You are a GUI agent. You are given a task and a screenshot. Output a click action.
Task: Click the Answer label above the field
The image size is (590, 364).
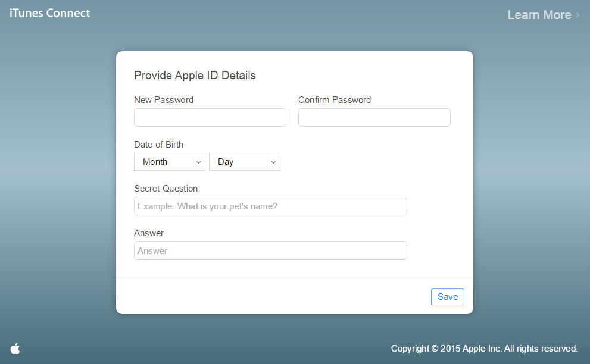pos(149,233)
